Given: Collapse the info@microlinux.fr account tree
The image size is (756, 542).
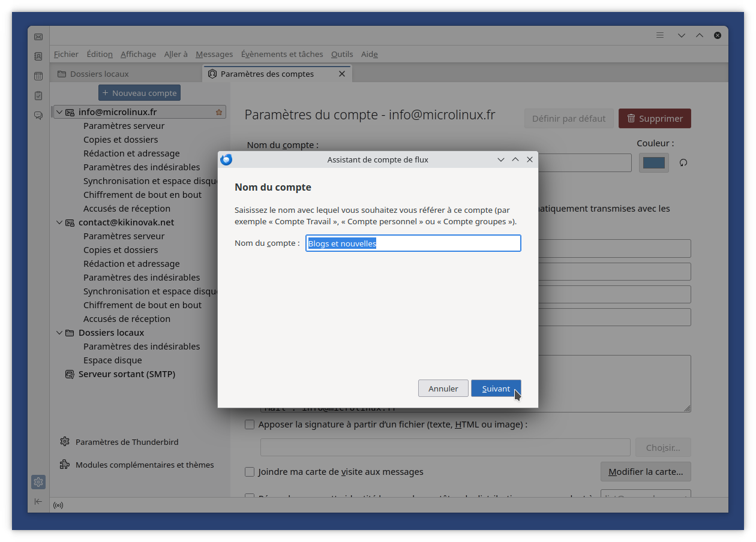Looking at the screenshot, I should click(x=59, y=112).
